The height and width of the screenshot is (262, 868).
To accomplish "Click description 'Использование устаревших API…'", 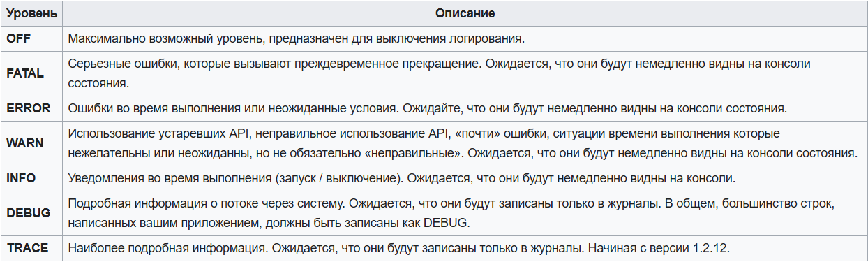I will 465,143.
